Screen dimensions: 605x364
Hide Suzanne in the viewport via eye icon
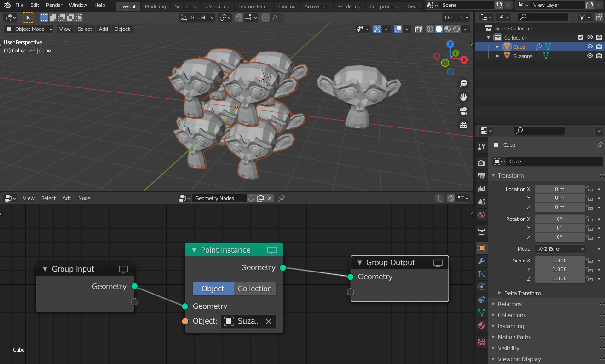click(590, 56)
